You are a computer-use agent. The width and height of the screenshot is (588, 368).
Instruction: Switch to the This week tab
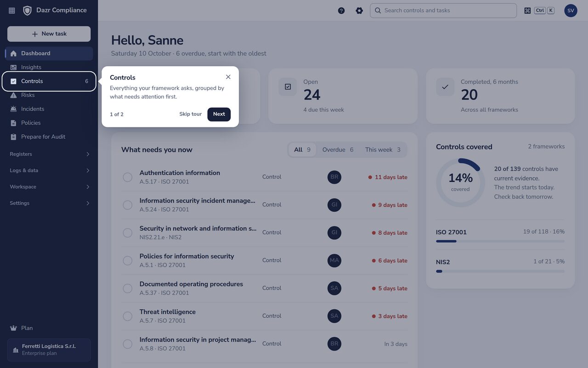click(383, 149)
